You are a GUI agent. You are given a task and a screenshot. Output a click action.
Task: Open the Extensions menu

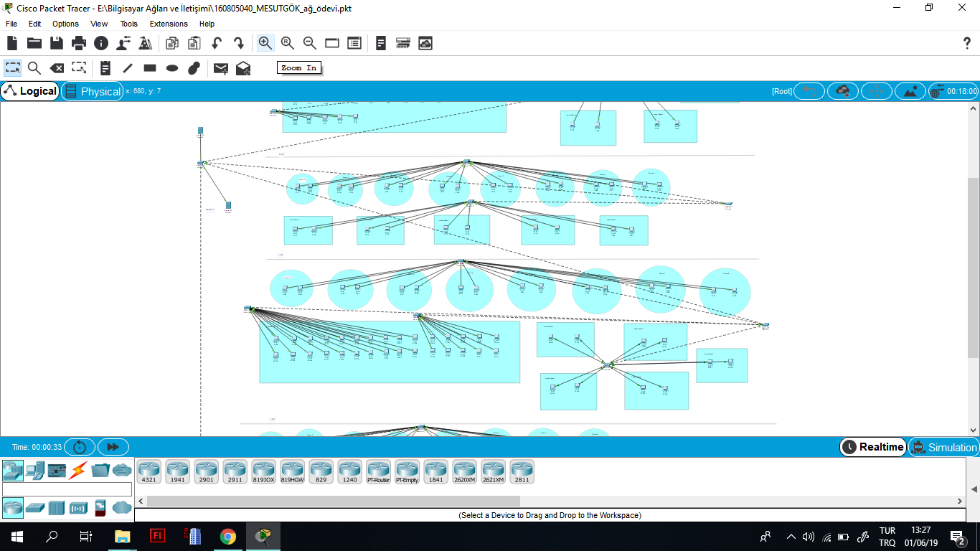pyautogui.click(x=169, y=24)
